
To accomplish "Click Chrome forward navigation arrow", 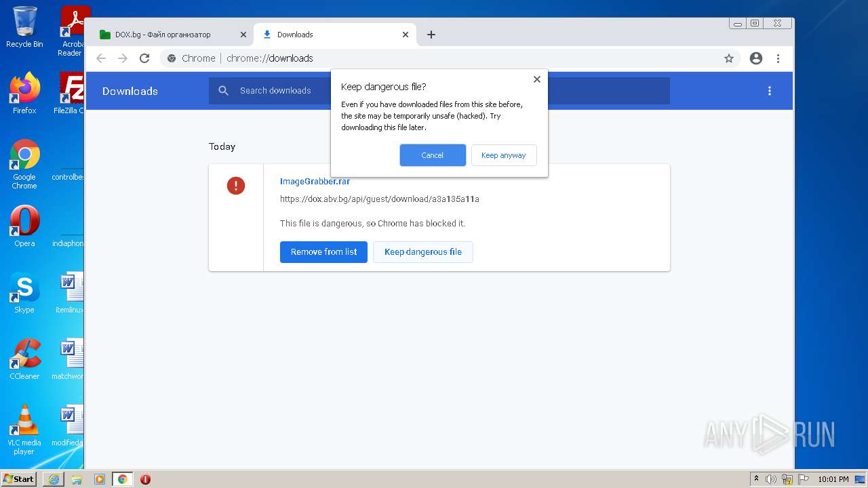I will click(x=123, y=58).
